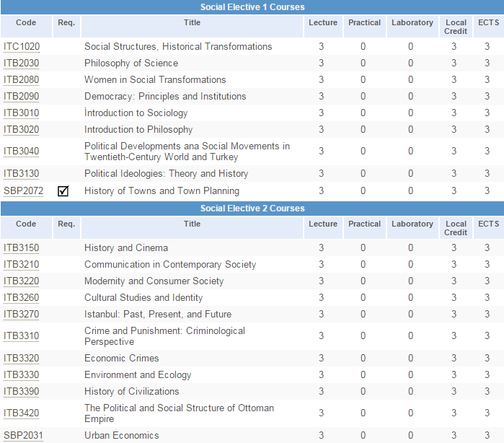Open course code ITC1020 link
This screenshot has width=504, height=443.
pyautogui.click(x=22, y=47)
